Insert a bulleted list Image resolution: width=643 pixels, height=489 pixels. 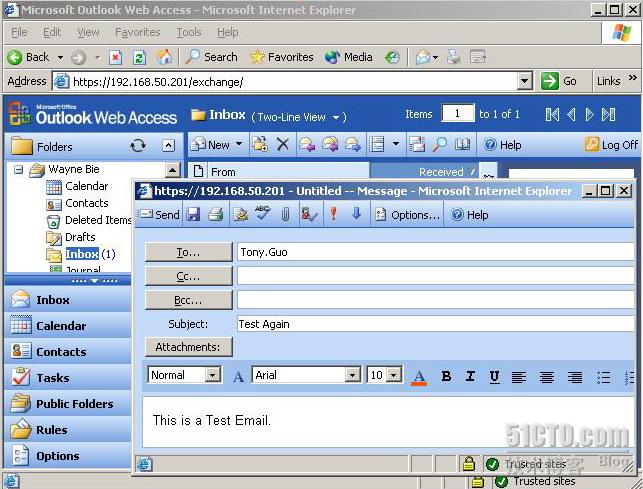pyautogui.click(x=603, y=377)
